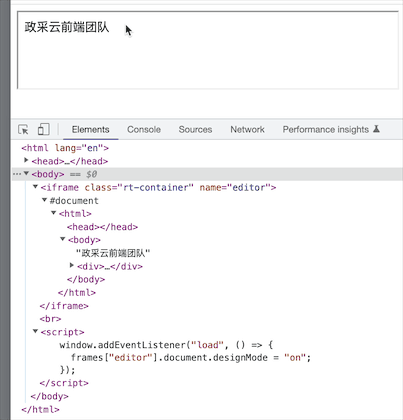Select the closing /script tag row
This screenshot has width=403, height=420.
click(64, 383)
